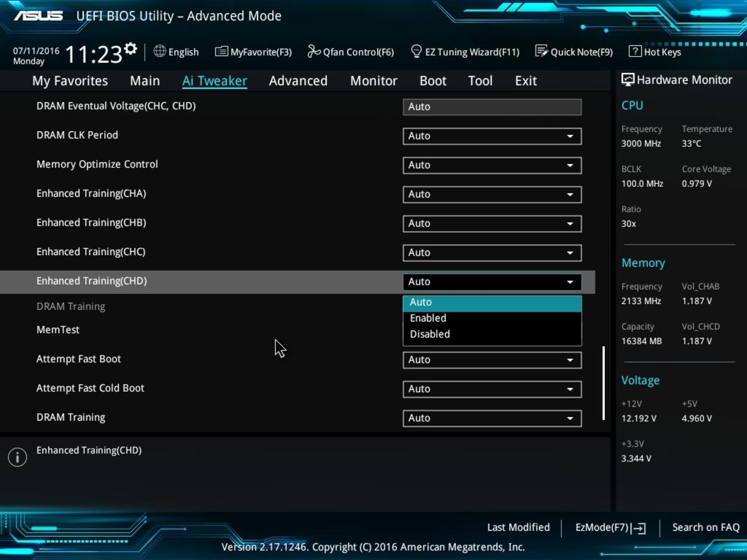Expand the Enhanced Training(CHC) dropdown
The height and width of the screenshot is (560, 747).
point(492,253)
